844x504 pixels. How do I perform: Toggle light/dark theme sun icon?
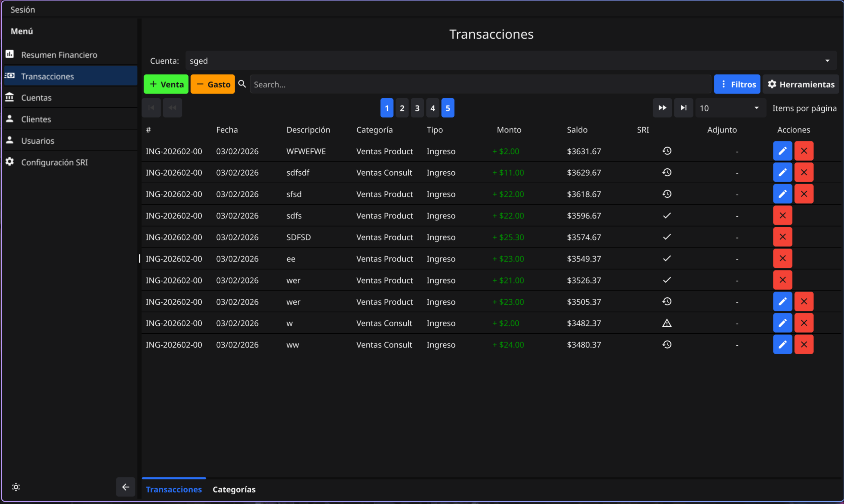16,487
